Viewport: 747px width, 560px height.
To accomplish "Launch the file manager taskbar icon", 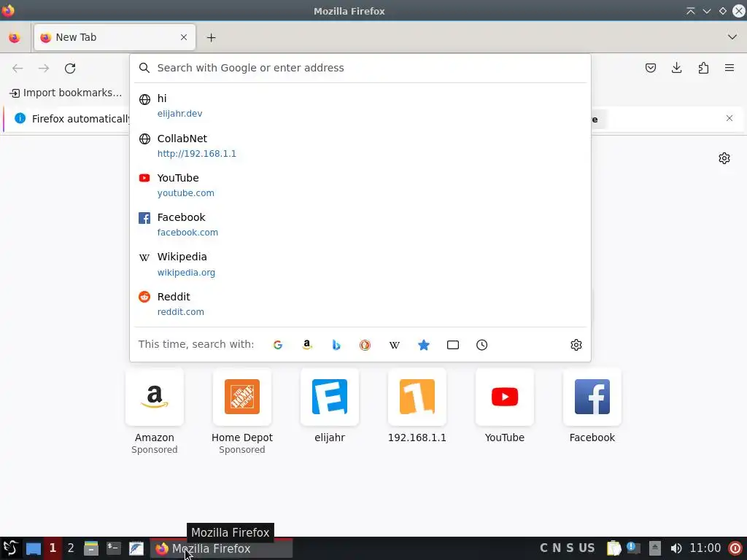I will pyautogui.click(x=91, y=548).
